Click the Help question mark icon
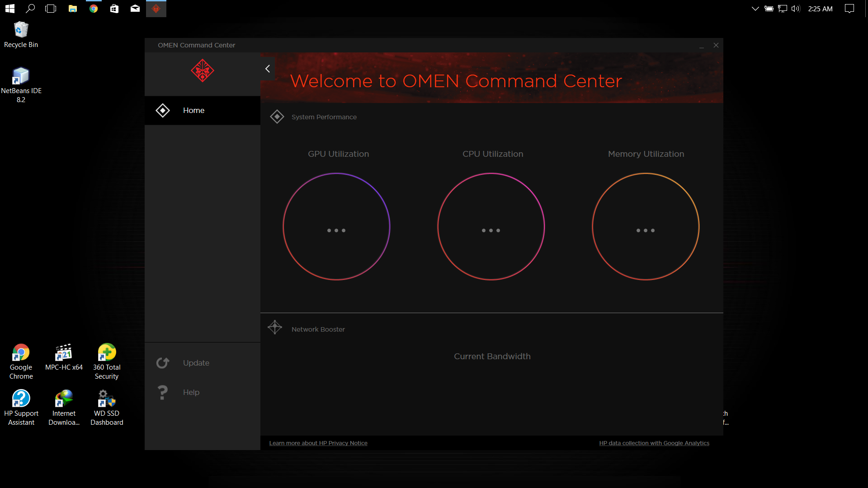 click(x=163, y=392)
